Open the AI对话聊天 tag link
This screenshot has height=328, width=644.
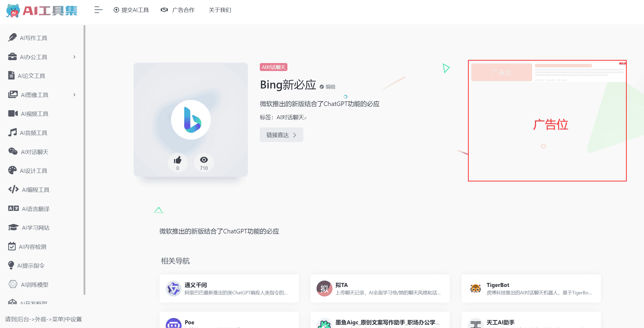click(x=291, y=117)
